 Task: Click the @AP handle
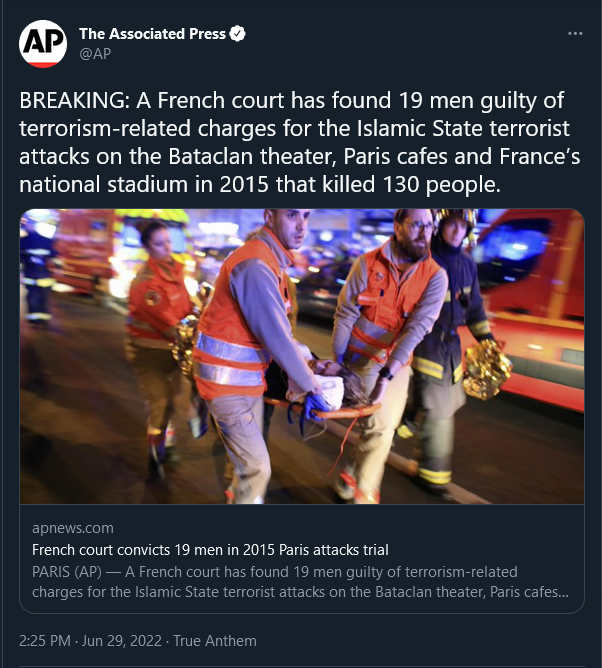coord(95,54)
